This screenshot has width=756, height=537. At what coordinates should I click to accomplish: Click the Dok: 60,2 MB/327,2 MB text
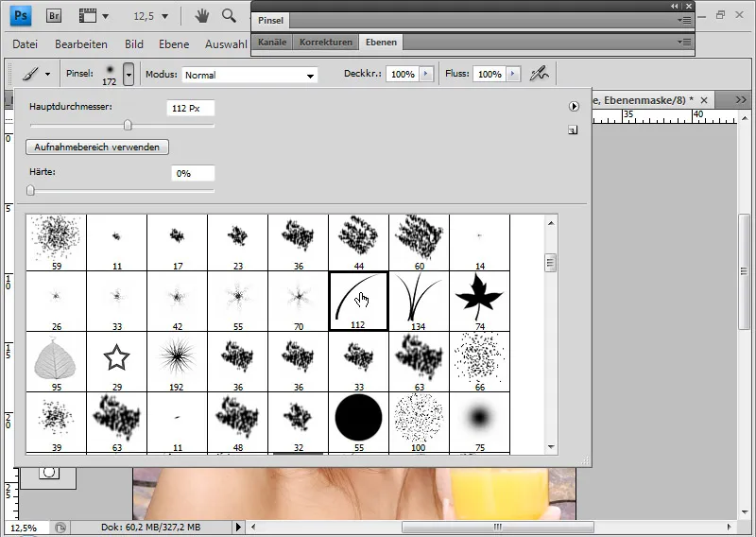tap(150, 528)
